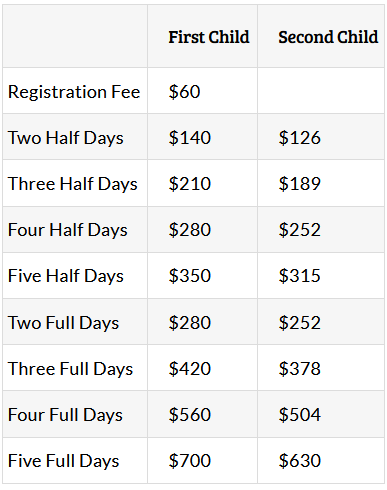
Task: Click the First Child column header
Action: (209, 37)
